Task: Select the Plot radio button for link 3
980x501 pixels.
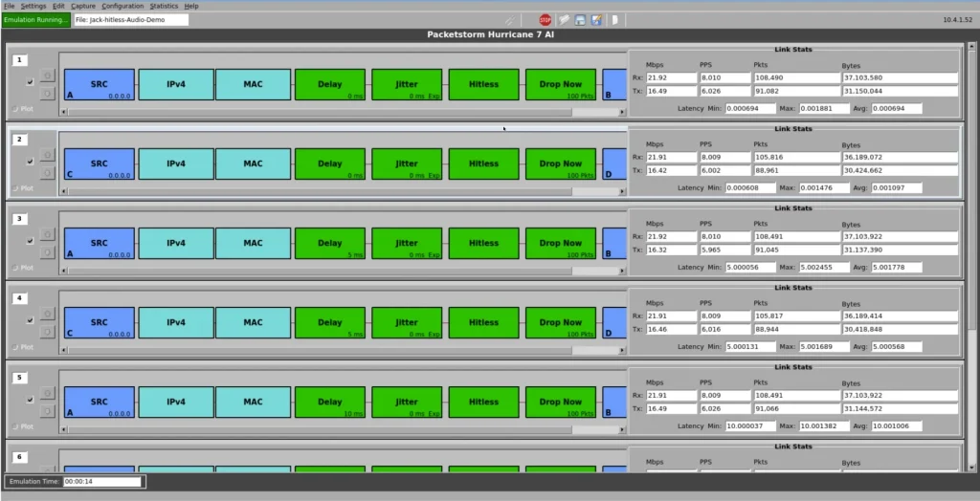Action: point(15,268)
